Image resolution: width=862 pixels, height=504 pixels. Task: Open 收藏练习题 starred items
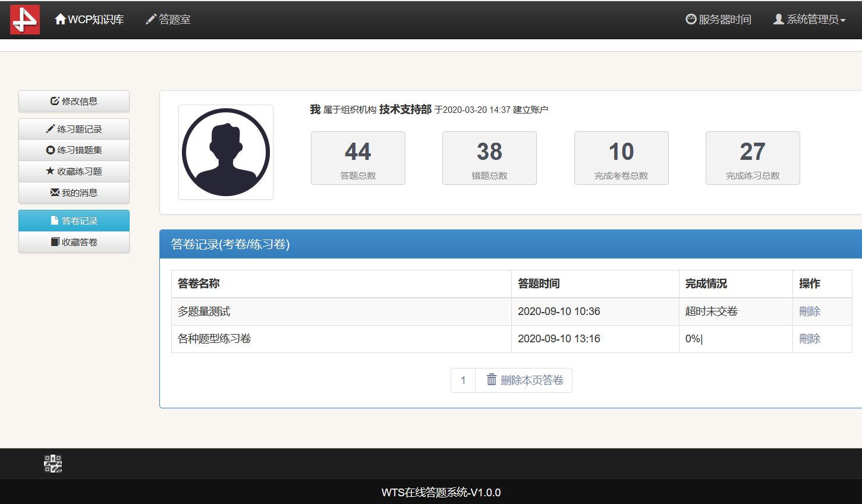pyautogui.click(x=74, y=172)
